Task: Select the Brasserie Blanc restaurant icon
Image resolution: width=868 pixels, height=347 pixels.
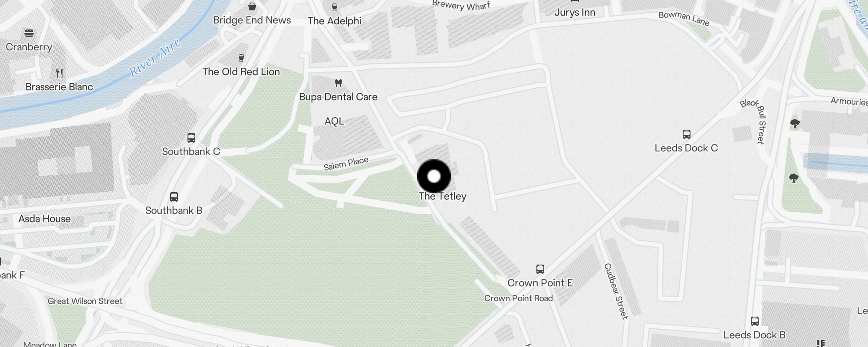Action: (x=60, y=73)
